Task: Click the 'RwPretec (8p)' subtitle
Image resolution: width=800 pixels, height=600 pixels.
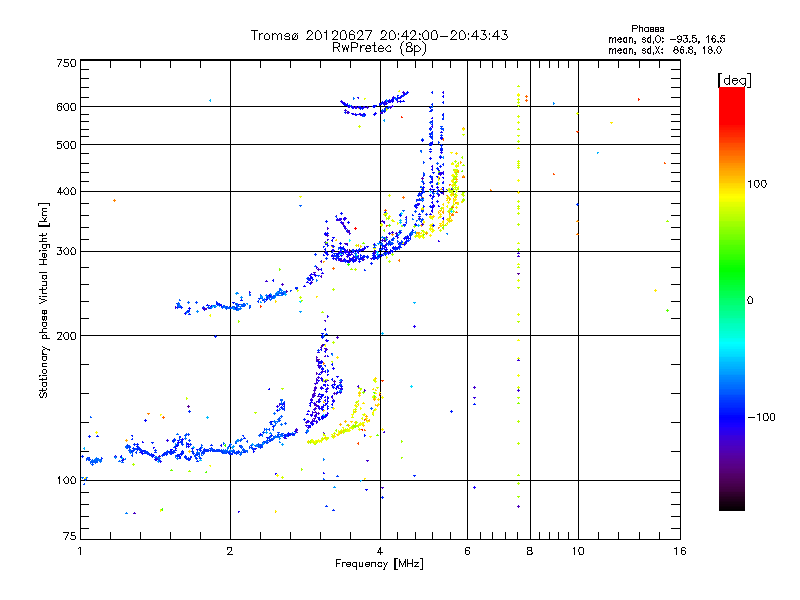Action: click(x=379, y=48)
